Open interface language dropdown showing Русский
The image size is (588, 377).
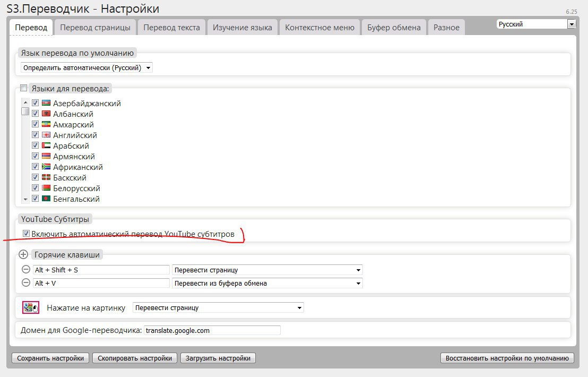536,24
